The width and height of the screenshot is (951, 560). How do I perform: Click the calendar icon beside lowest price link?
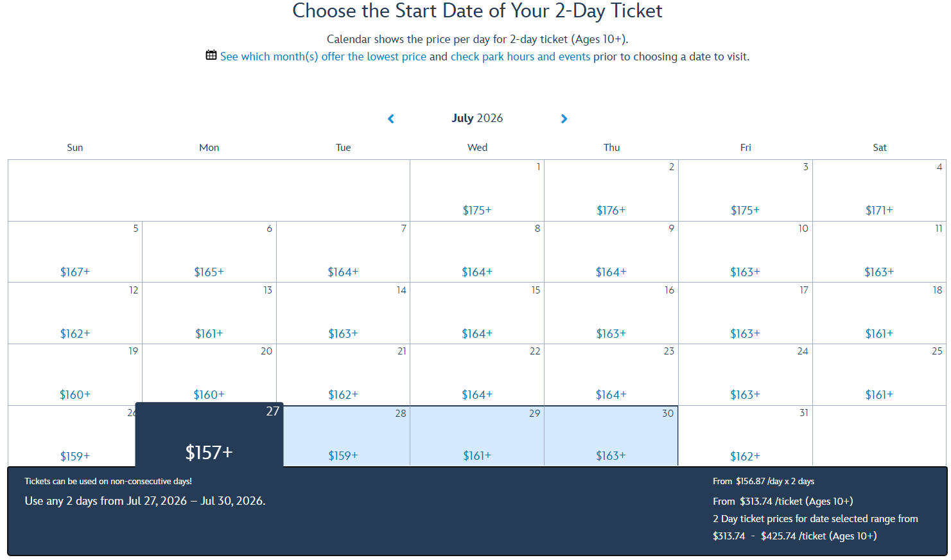211,55
